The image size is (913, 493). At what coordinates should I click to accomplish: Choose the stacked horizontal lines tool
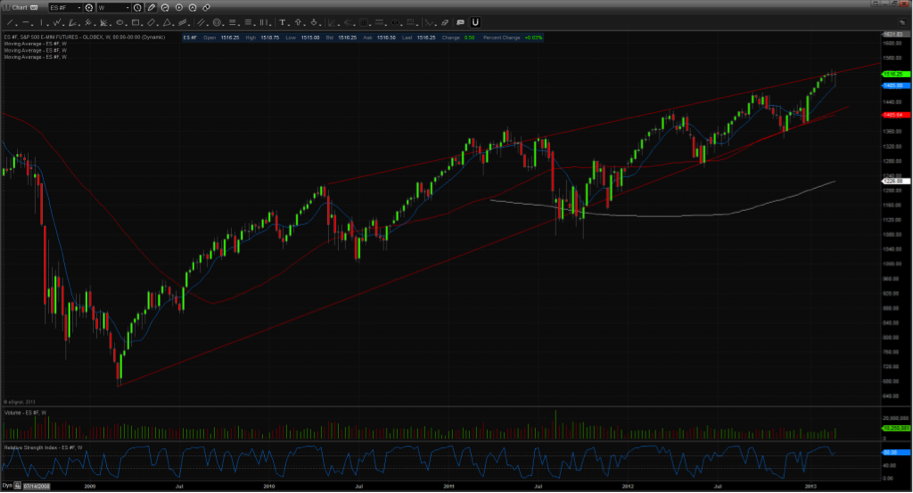coord(248,23)
